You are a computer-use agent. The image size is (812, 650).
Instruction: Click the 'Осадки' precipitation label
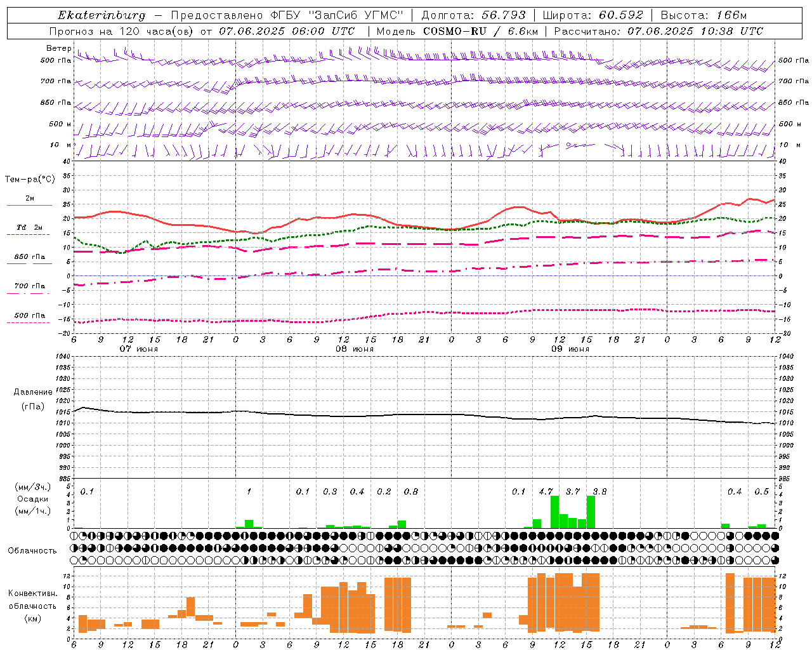(x=32, y=499)
